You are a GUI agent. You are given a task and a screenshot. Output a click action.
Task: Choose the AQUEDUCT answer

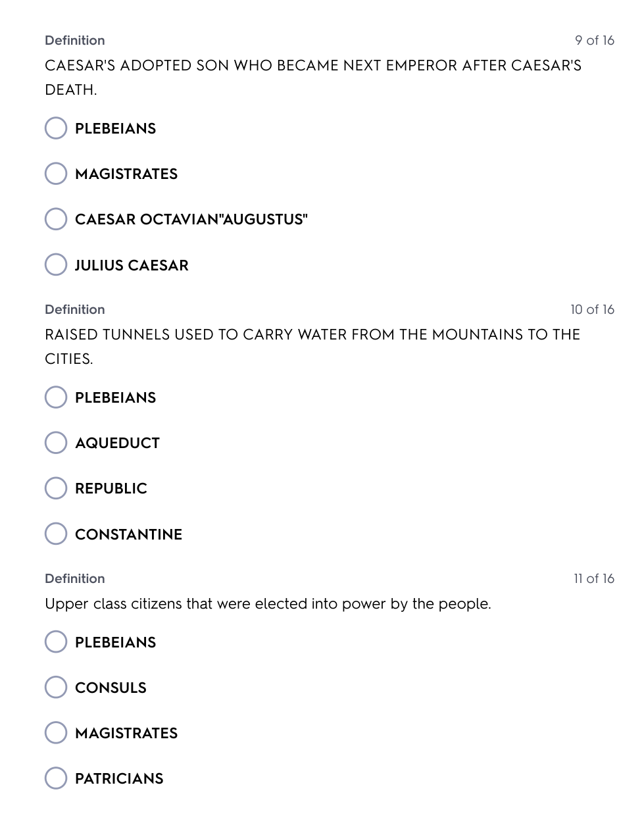56,443
